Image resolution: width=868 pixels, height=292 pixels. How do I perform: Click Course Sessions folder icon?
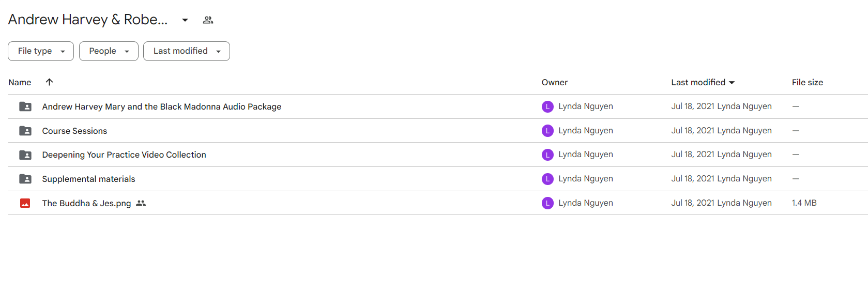pyautogui.click(x=25, y=131)
